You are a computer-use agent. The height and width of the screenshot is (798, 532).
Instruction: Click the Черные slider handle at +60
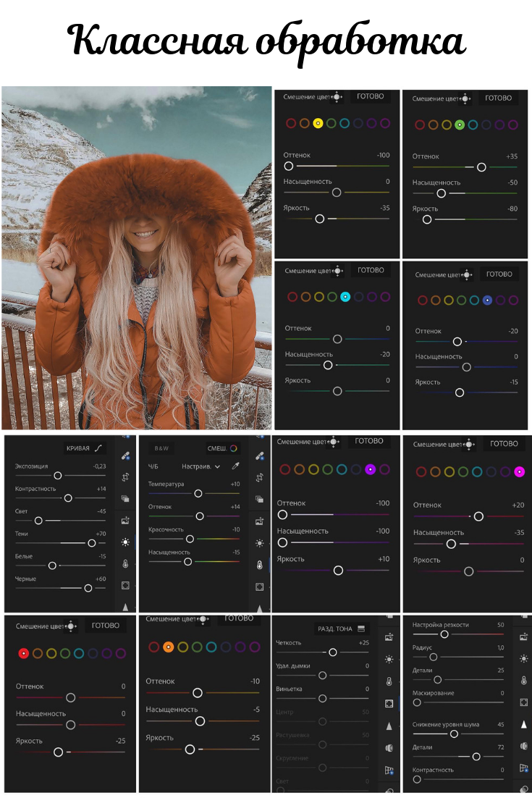[x=88, y=588]
